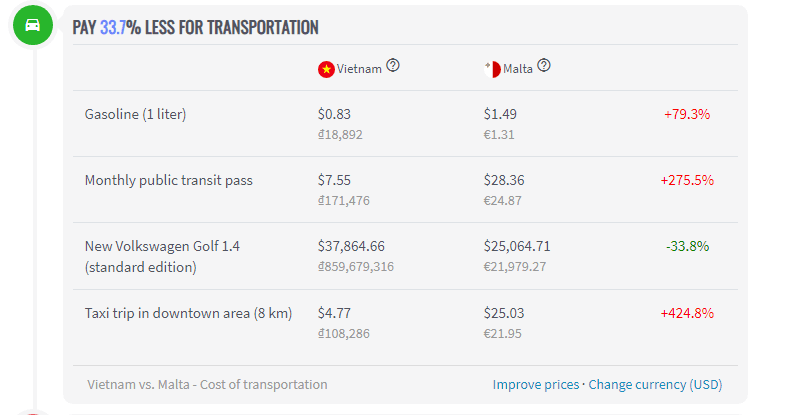Click the Vietnam flag icon

[326, 69]
